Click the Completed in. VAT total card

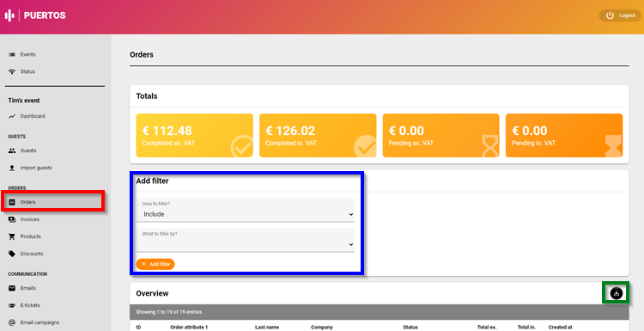tap(318, 135)
